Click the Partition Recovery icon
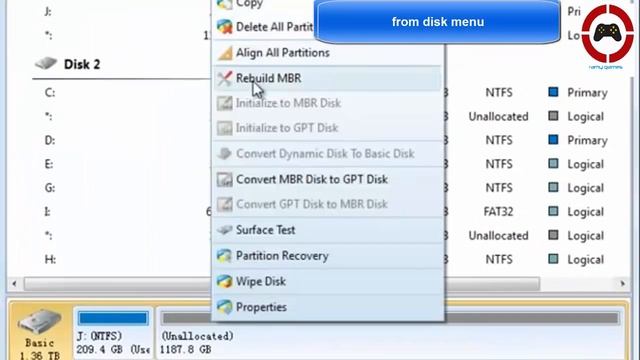The image size is (640, 360). coord(224,256)
